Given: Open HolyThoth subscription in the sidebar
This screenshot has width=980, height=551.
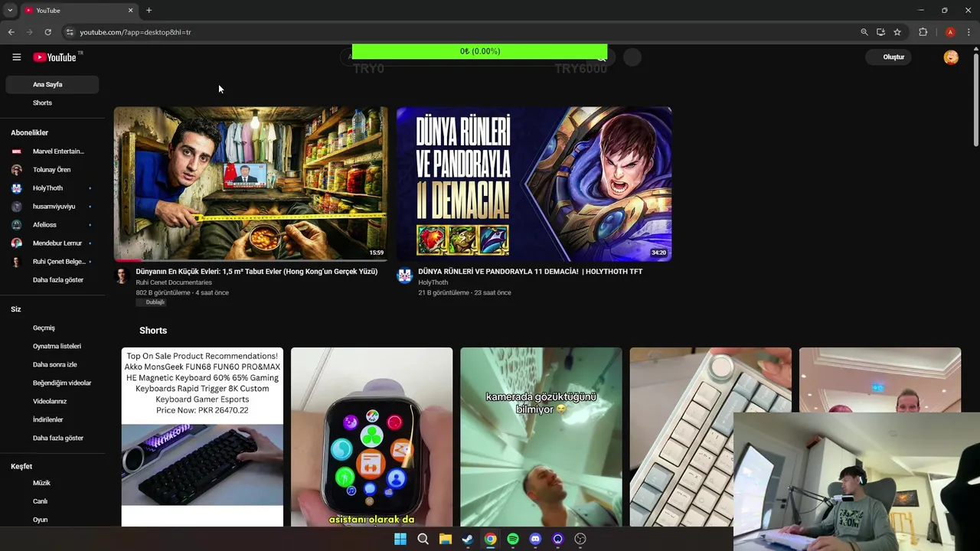Looking at the screenshot, I should click(x=53, y=188).
